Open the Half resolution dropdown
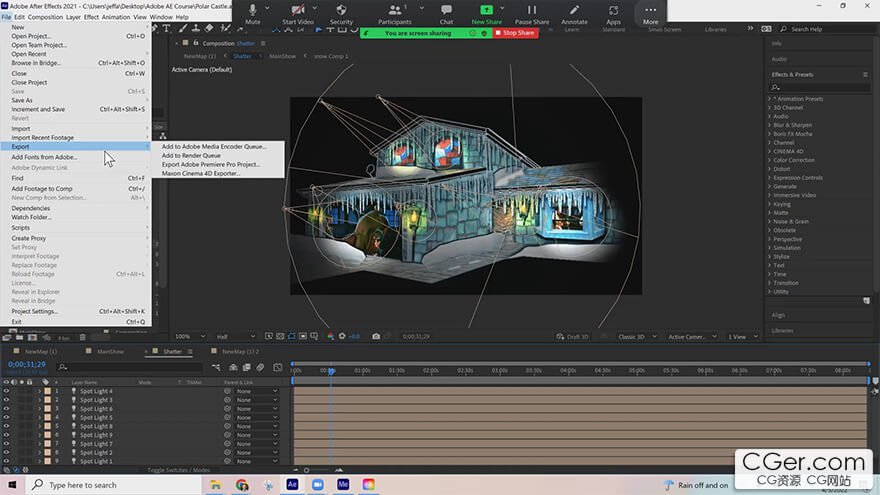Image resolution: width=880 pixels, height=495 pixels. (x=236, y=337)
